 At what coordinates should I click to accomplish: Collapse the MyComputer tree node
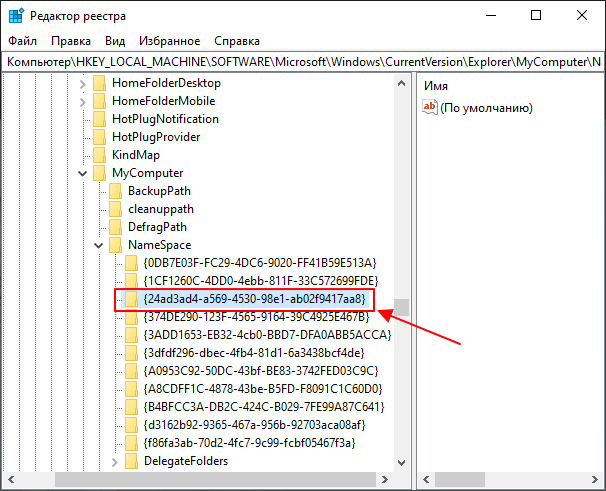83,173
